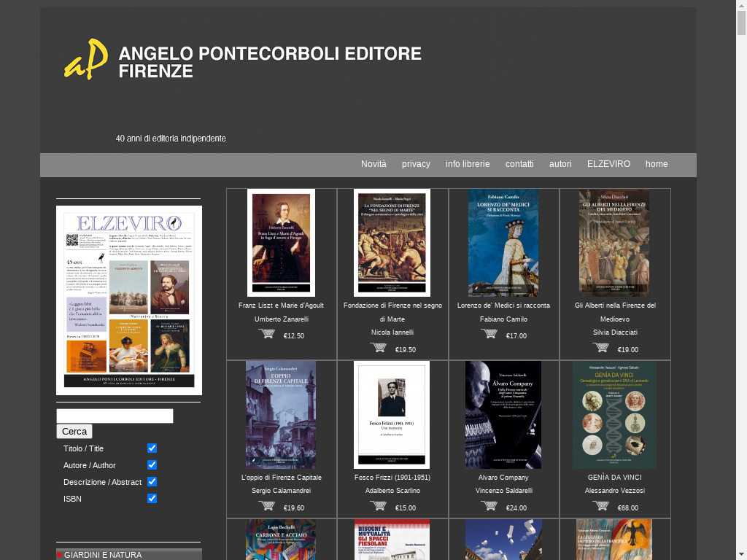747x560 pixels.
Task: Open the Gli Alberti book cover
Action: point(614,243)
